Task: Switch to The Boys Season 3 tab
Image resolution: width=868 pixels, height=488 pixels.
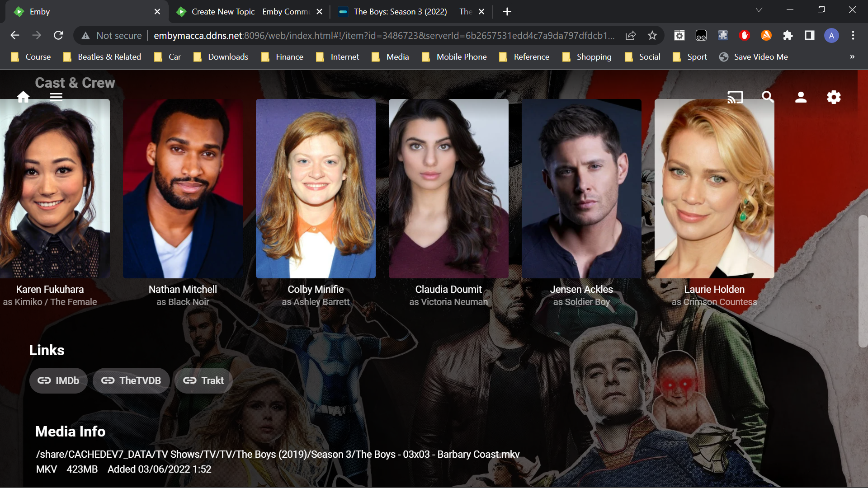Action: point(407,12)
